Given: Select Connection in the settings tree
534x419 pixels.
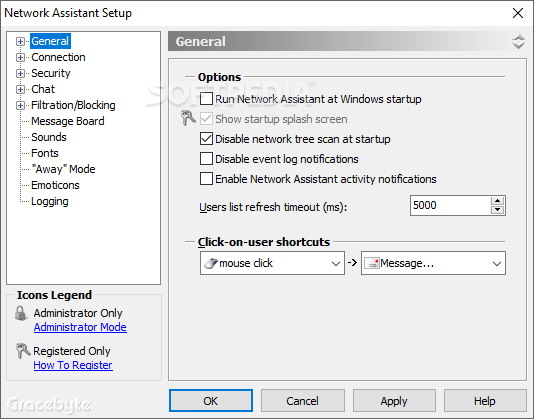Looking at the screenshot, I should click(x=58, y=57).
